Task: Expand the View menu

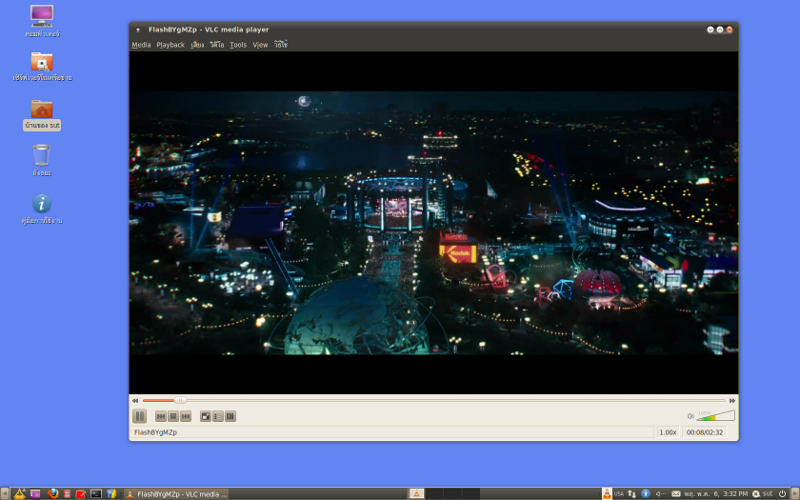Action: click(x=260, y=45)
